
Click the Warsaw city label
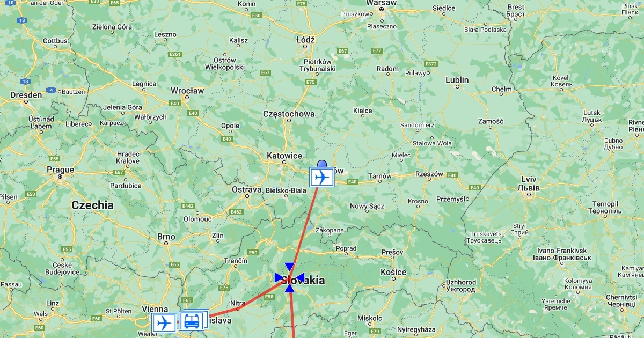(382, 3)
